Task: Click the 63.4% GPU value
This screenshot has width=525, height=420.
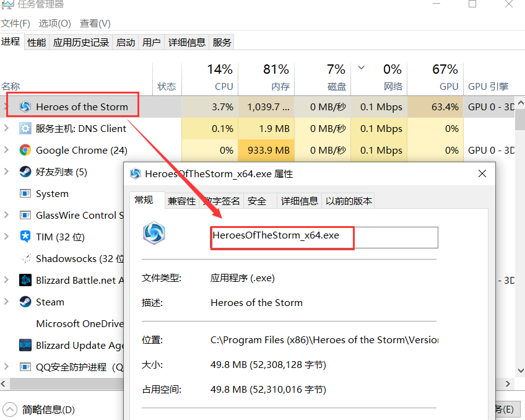Action: tap(435, 107)
